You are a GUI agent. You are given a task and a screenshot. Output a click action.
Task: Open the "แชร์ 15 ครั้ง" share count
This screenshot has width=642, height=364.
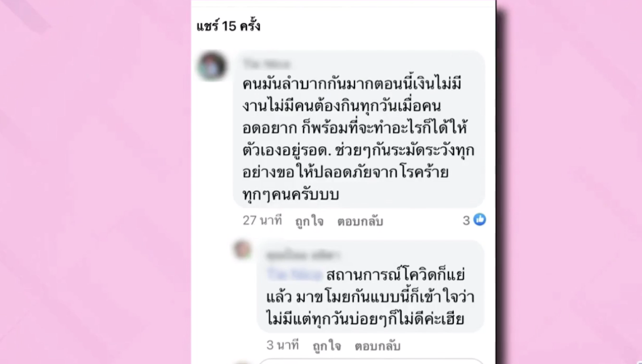click(x=228, y=26)
